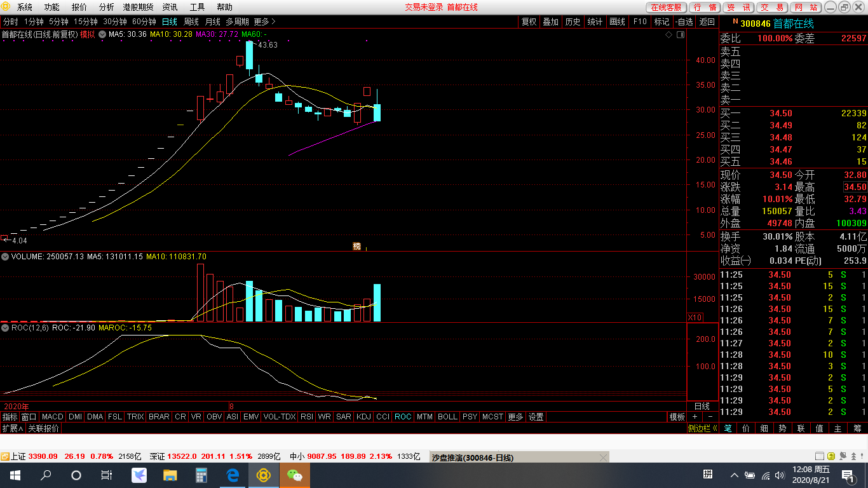Expand the 更多 indicators list
The width and height of the screenshot is (868, 488).
coord(515,417)
